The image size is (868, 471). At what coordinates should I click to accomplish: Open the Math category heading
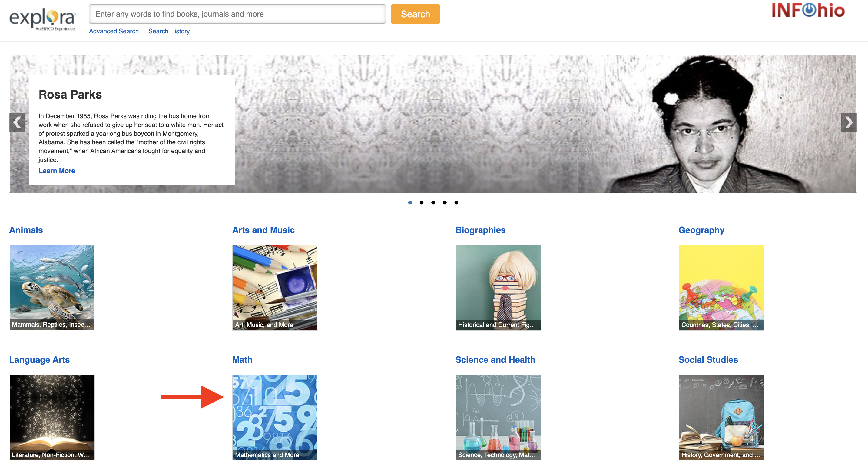coord(242,359)
